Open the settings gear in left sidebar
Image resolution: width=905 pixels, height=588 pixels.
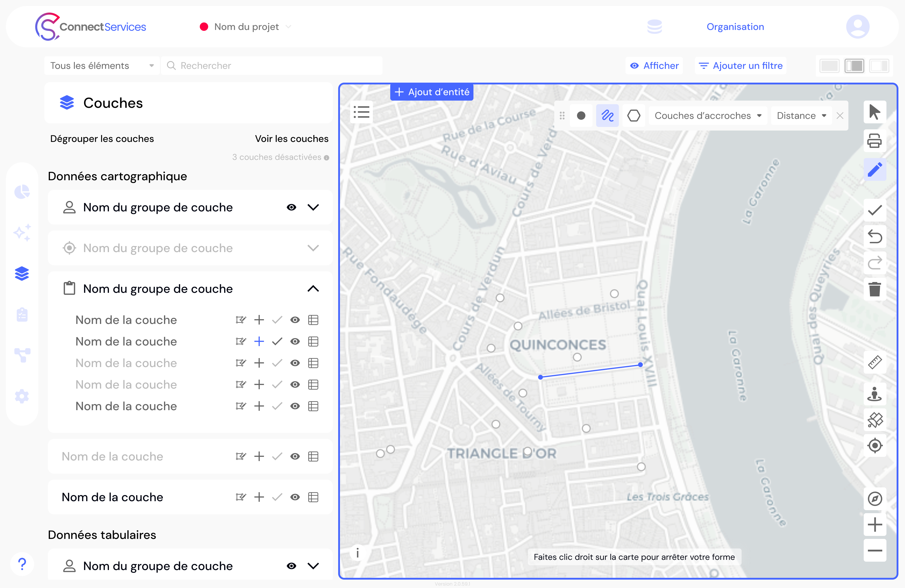click(22, 396)
